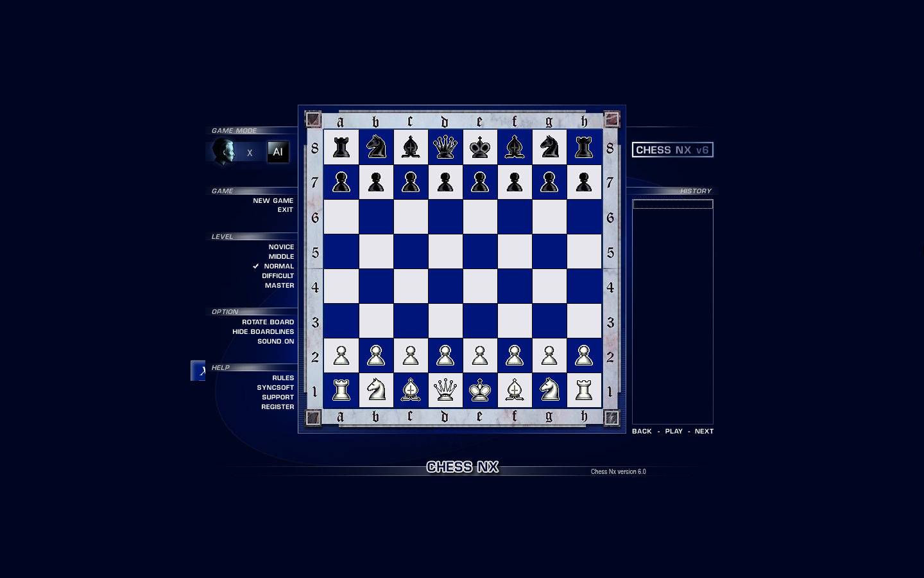Set difficulty level to Middle

point(281,256)
